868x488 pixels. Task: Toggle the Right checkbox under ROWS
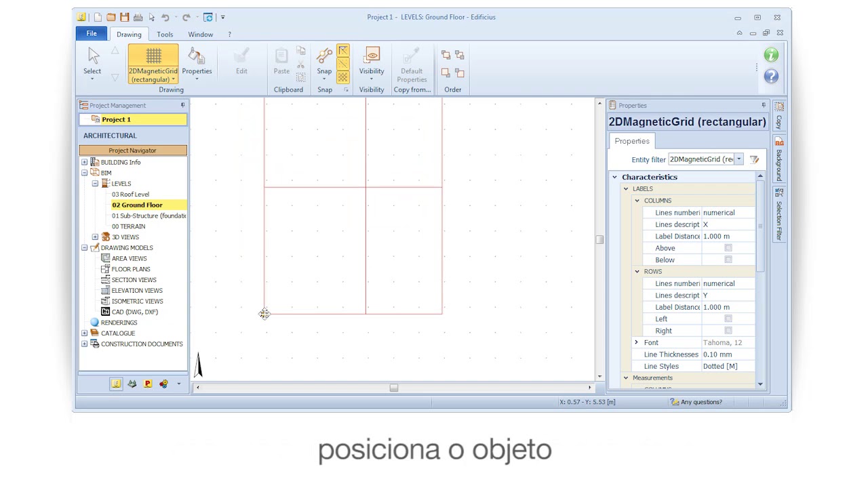pos(728,331)
